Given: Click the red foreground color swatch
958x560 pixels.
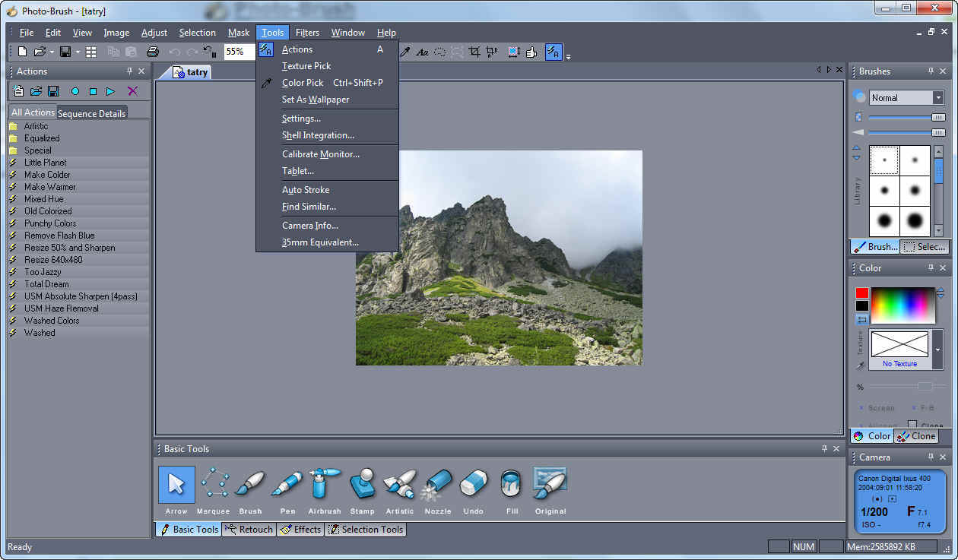Looking at the screenshot, I should pyautogui.click(x=861, y=291).
